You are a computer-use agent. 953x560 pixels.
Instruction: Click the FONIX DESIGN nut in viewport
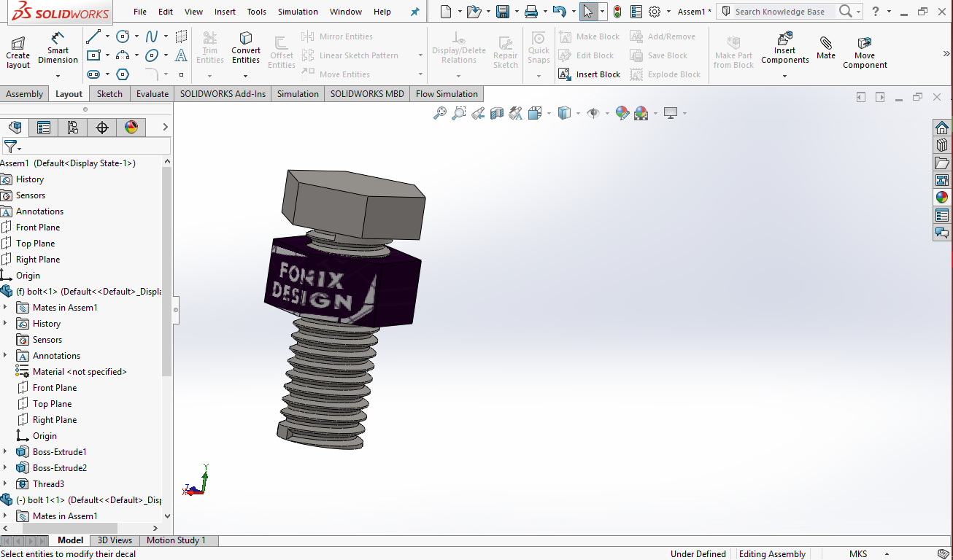point(342,281)
